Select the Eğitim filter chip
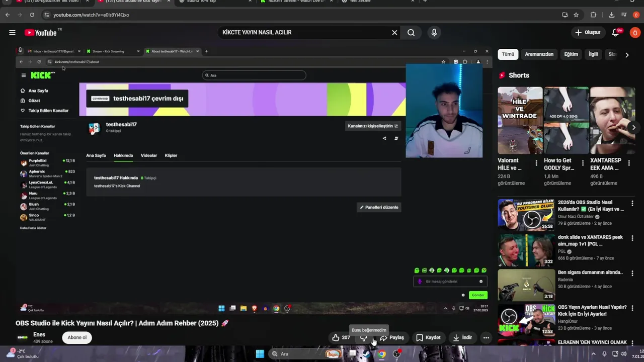The height and width of the screenshot is (362, 644). [x=571, y=54]
